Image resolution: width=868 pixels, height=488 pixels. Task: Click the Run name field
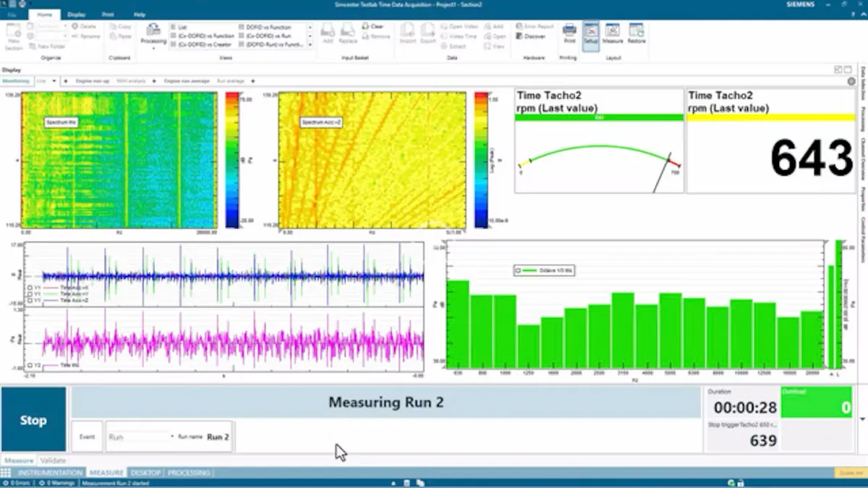tap(218, 437)
